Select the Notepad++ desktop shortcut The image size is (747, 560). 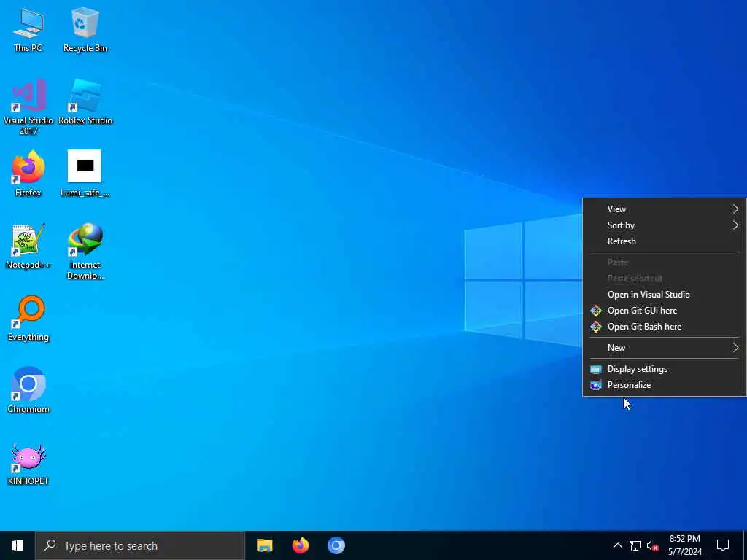click(28, 246)
